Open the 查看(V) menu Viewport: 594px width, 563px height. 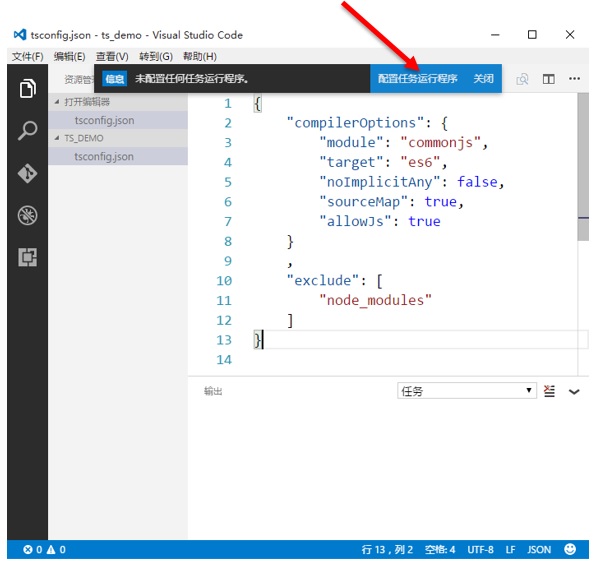[112, 56]
